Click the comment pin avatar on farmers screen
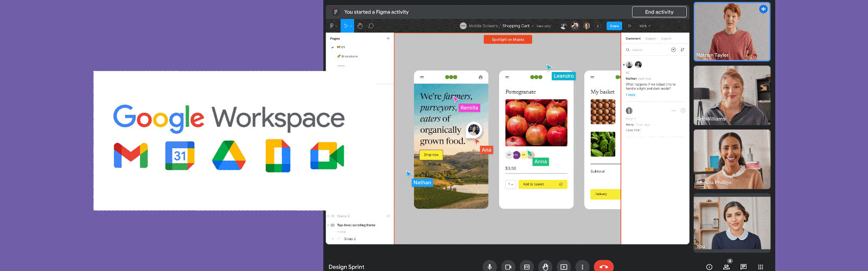 coord(474,130)
